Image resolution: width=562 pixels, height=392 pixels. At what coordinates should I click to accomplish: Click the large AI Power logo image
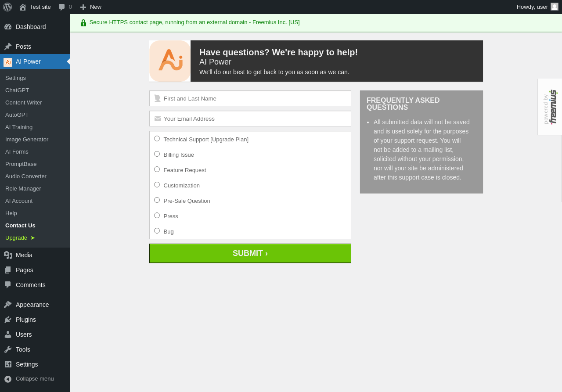pos(170,61)
